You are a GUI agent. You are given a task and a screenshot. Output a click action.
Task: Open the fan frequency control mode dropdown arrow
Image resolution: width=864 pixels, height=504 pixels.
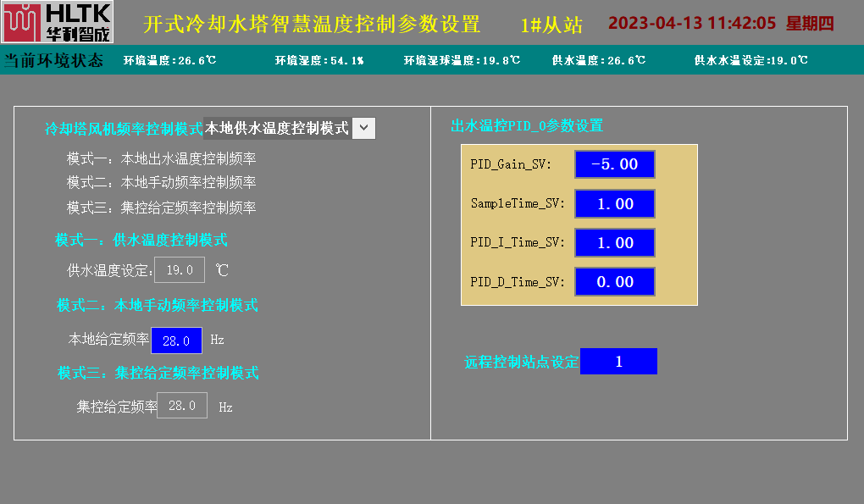pyautogui.click(x=363, y=128)
